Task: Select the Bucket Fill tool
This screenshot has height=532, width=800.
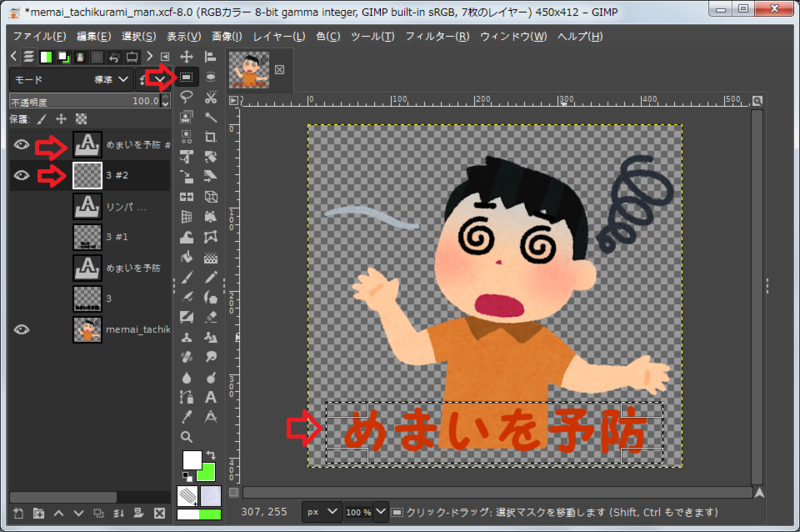Action: coord(187,257)
